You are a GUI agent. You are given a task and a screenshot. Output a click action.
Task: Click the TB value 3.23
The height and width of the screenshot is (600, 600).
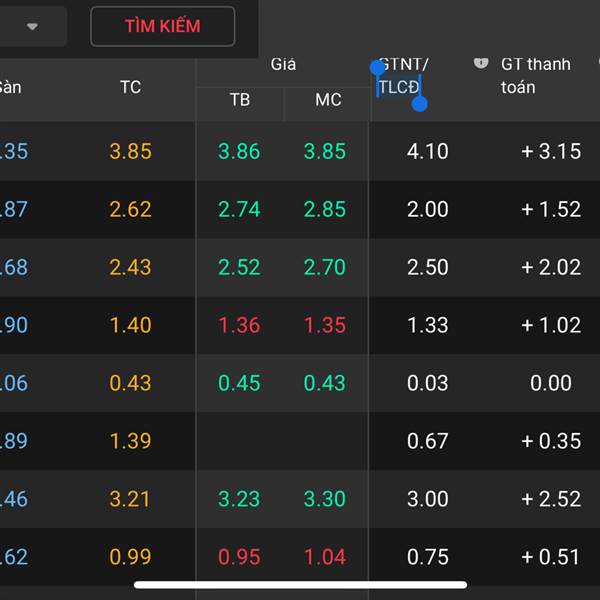coord(239,499)
